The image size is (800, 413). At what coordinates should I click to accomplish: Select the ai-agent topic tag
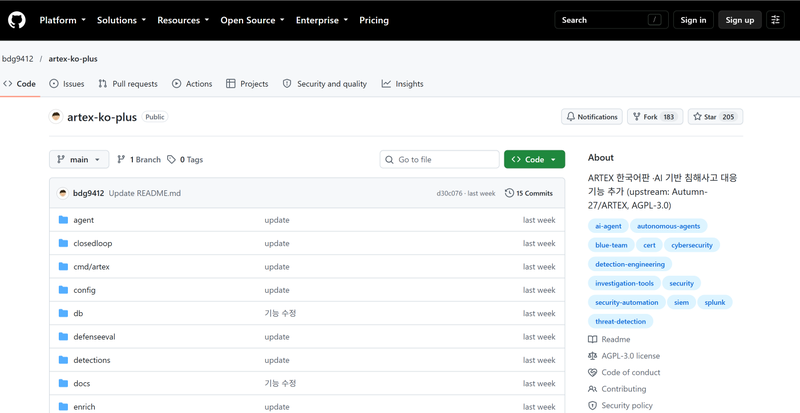pyautogui.click(x=607, y=226)
